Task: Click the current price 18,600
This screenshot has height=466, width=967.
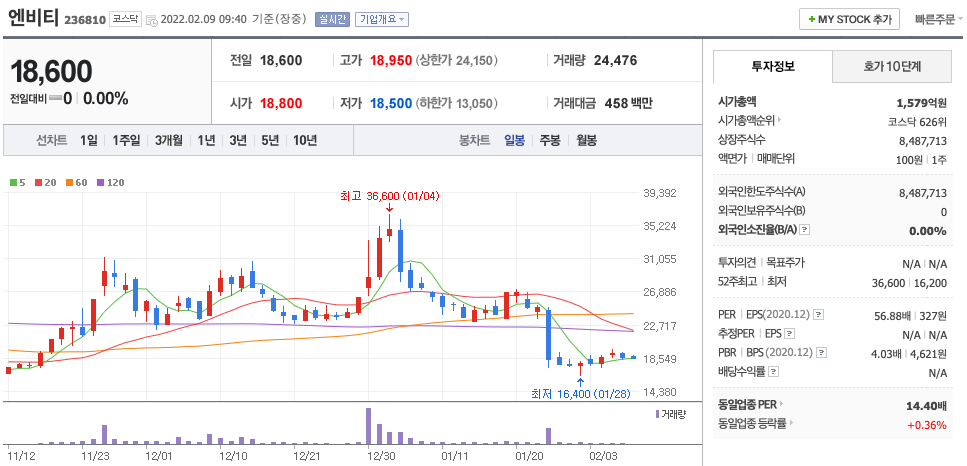Action: click(x=51, y=72)
